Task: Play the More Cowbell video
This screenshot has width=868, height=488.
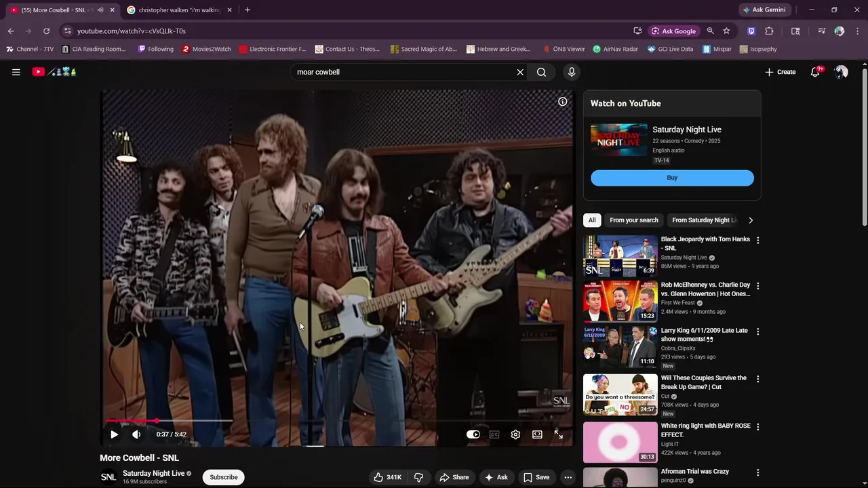Action: [x=114, y=434]
